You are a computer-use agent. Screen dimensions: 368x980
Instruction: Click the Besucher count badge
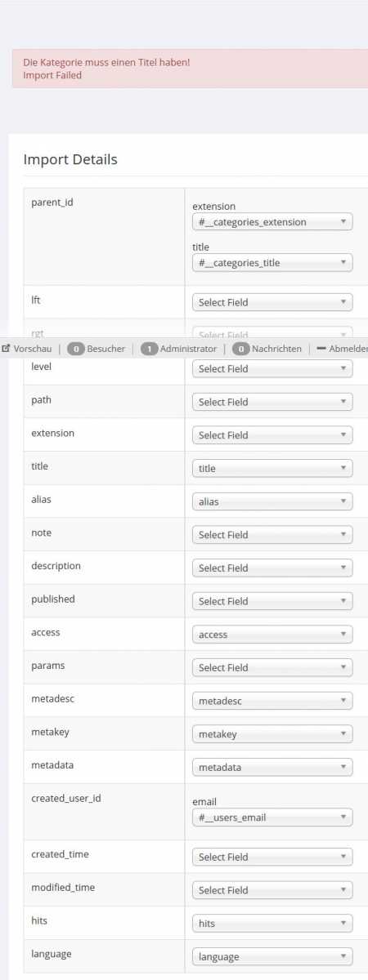pyautogui.click(x=76, y=349)
